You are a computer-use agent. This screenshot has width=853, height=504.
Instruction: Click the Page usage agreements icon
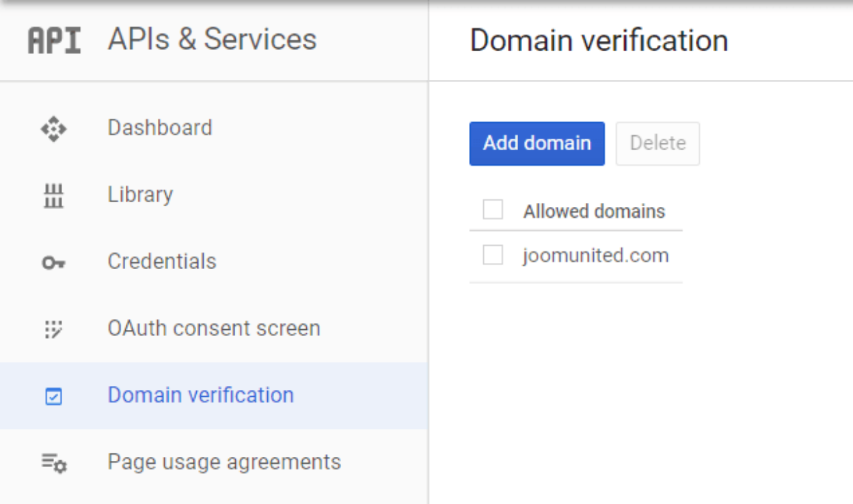[54, 463]
